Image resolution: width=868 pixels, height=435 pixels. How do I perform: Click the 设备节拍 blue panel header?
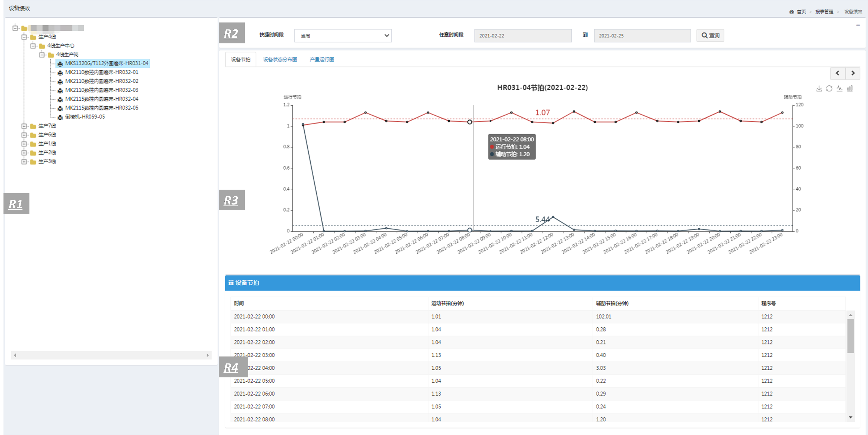[x=542, y=283]
